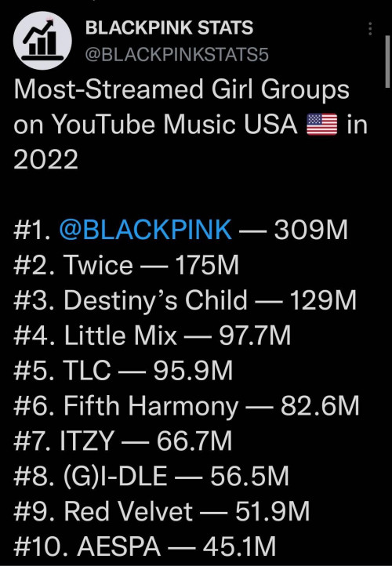Open the BLACKPINK STATS profile avatar

pyautogui.click(x=42, y=40)
